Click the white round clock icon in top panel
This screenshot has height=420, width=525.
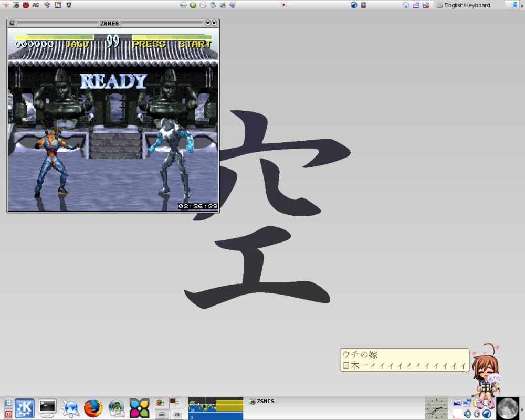pos(203,5)
